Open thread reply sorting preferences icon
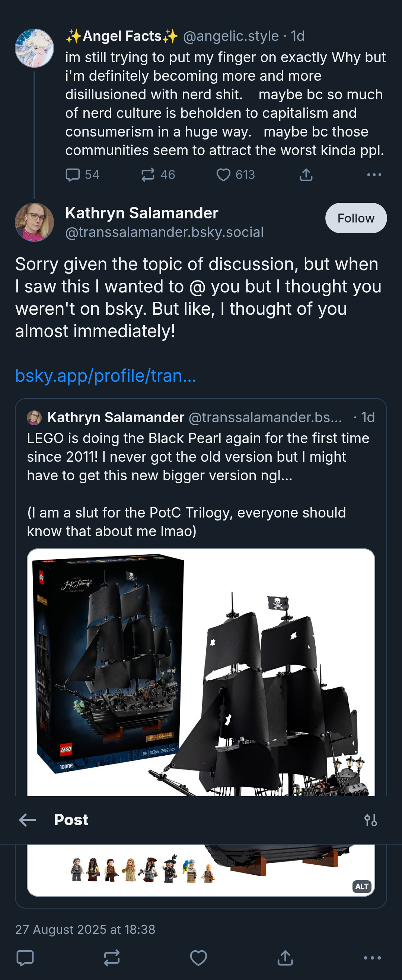Screen dimensions: 402x980 [x=370, y=819]
